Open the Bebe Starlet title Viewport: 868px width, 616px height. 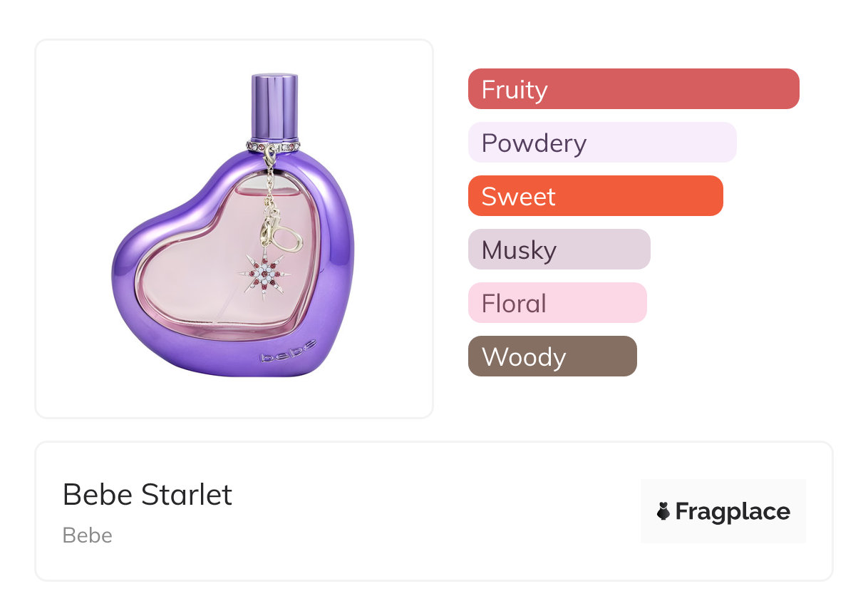pos(148,494)
